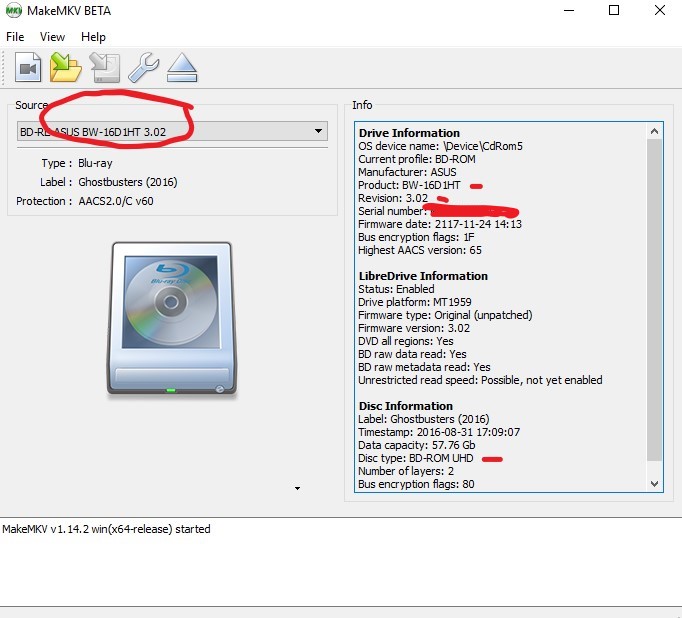Click the Info panel scroll up arrow
Image resolution: width=682 pixels, height=618 pixels.
click(655, 131)
